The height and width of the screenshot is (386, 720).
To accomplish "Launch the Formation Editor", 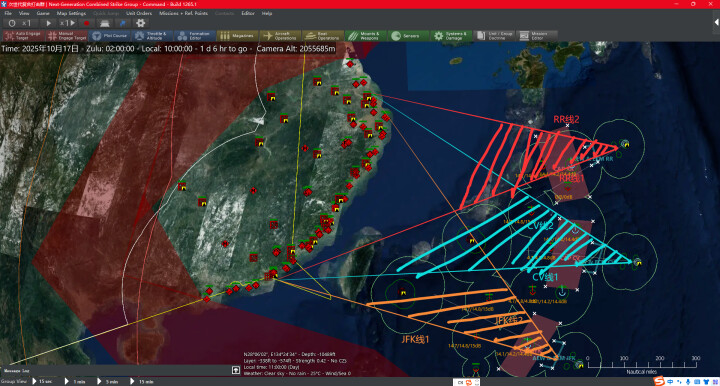I will click(x=195, y=36).
